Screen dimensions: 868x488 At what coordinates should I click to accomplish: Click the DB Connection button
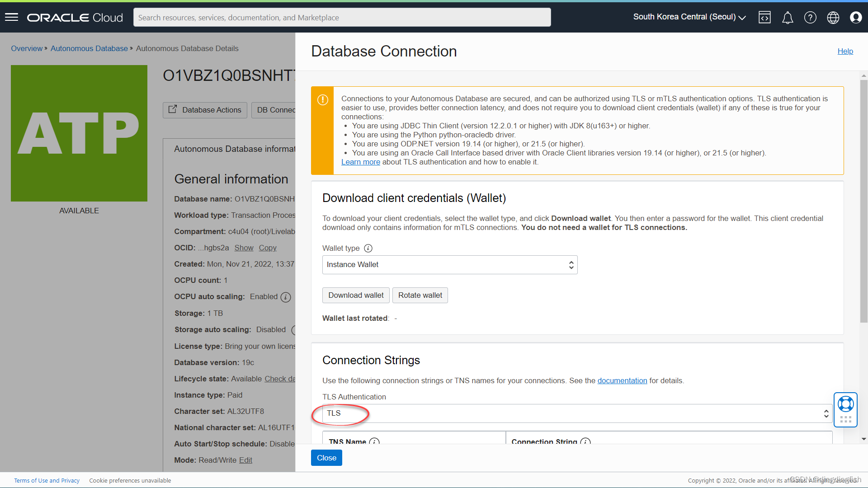pyautogui.click(x=274, y=110)
